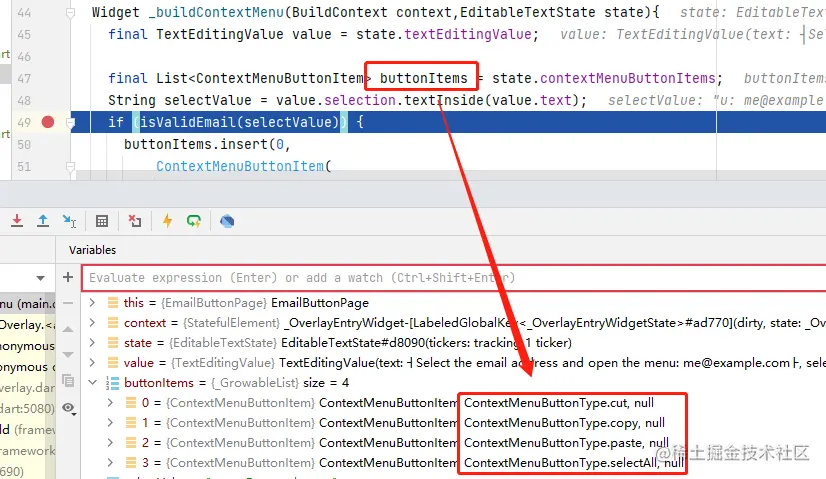Expand buttonItems element 1 node
Image resolution: width=826 pixels, height=479 pixels.
pos(110,423)
